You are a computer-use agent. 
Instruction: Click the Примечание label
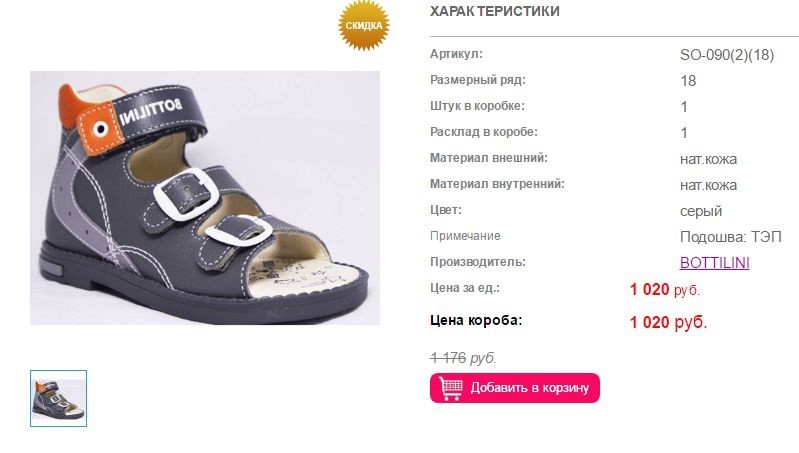pyautogui.click(x=465, y=236)
